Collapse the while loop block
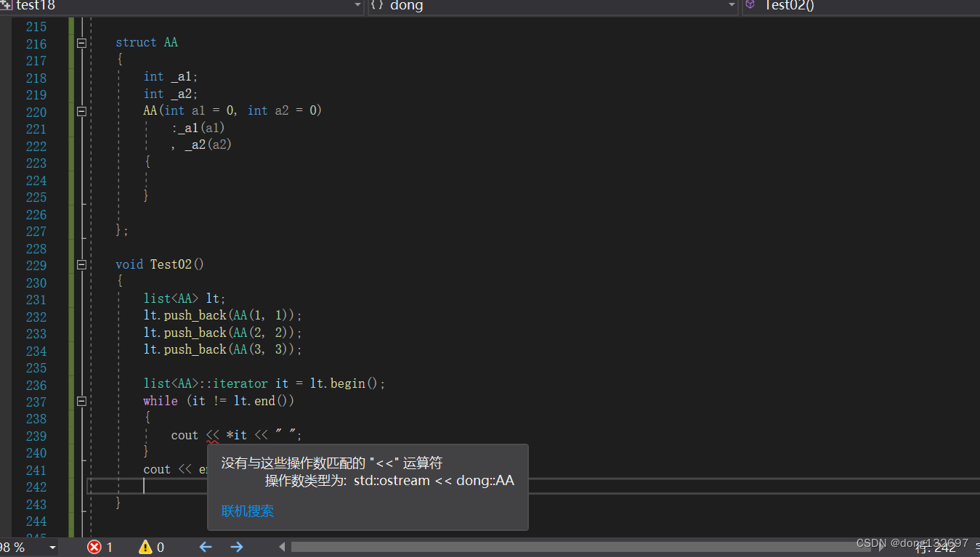This screenshot has height=557, width=980. coord(81,401)
